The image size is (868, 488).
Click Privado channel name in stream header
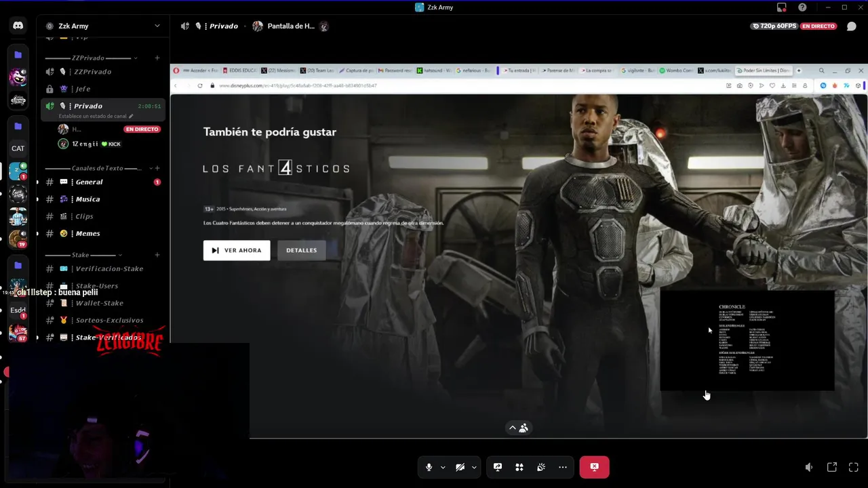tap(223, 26)
